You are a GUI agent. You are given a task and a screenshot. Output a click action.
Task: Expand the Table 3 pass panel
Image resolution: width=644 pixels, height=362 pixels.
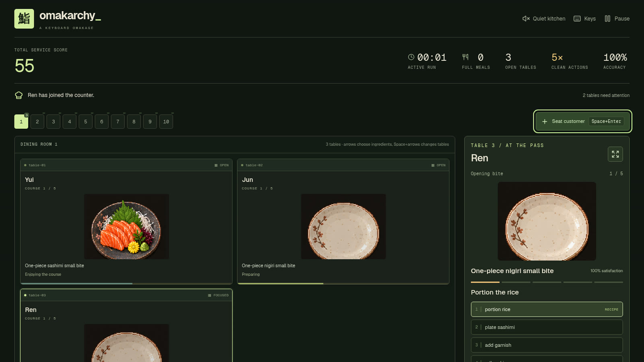615,154
